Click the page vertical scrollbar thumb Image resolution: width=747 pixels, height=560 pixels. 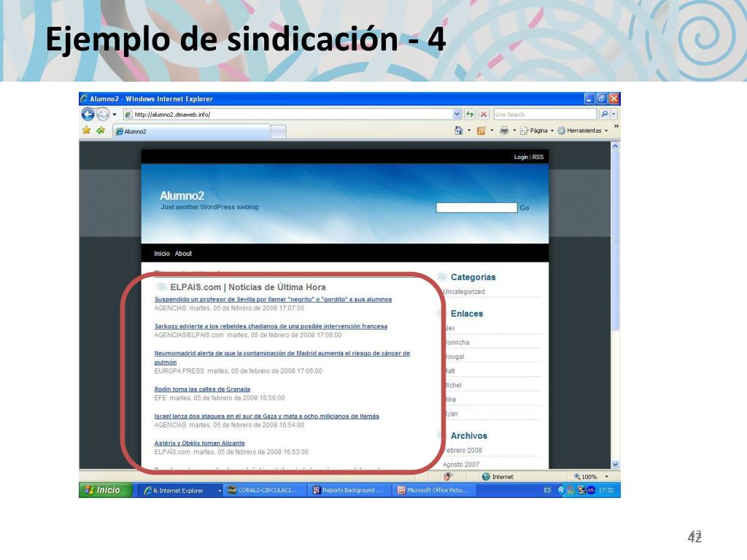615,241
